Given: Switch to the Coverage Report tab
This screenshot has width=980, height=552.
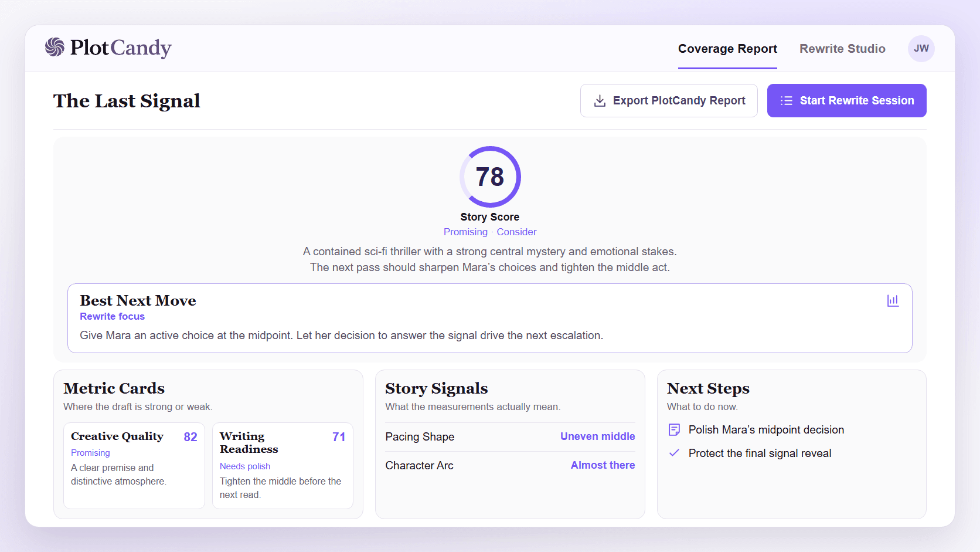Looking at the screenshot, I should (727, 49).
